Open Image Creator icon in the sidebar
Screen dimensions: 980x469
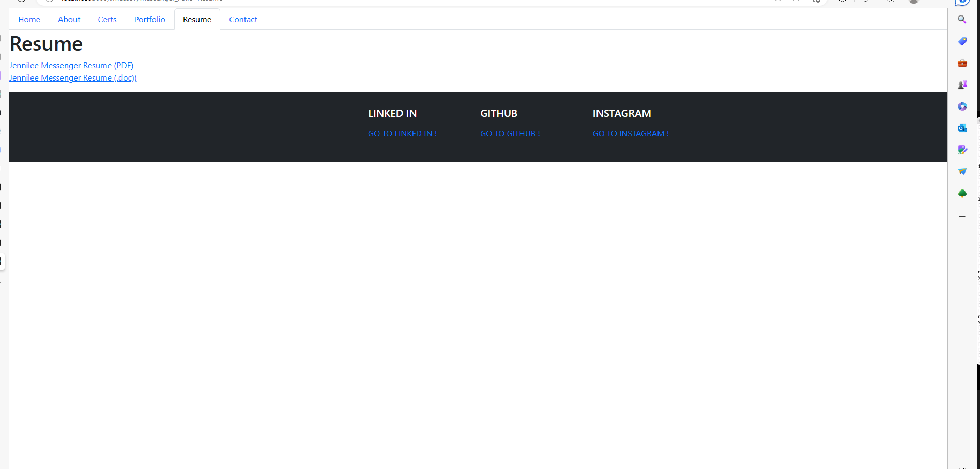(x=962, y=150)
